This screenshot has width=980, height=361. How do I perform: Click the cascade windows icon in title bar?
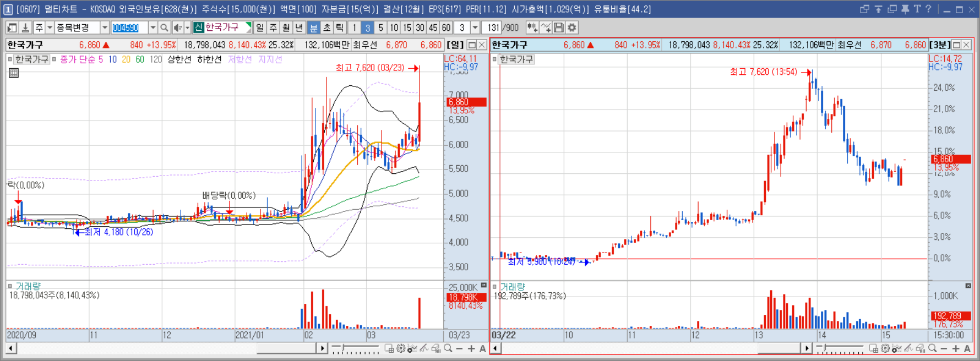point(864,9)
